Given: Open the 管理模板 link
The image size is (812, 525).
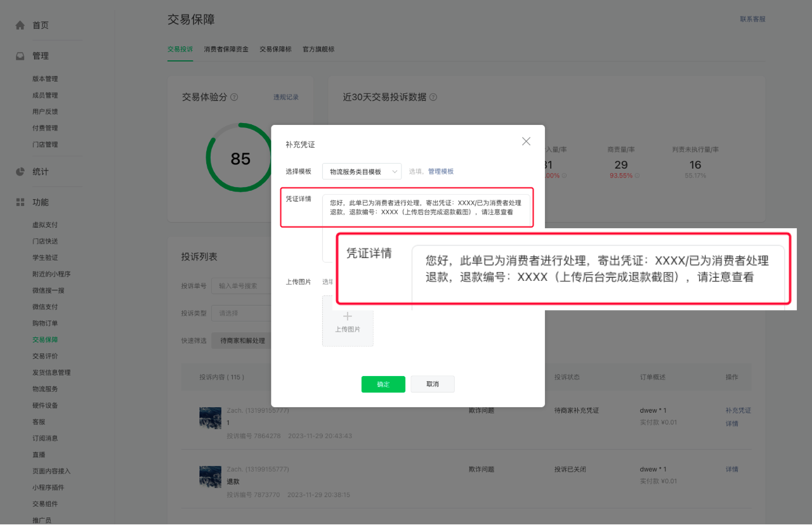Looking at the screenshot, I should (441, 171).
